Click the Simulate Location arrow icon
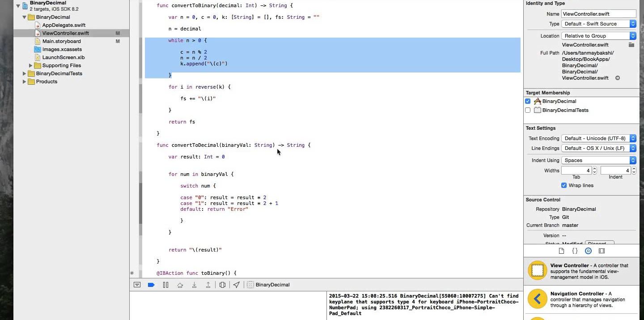This screenshot has height=320, width=644. pos(237,285)
